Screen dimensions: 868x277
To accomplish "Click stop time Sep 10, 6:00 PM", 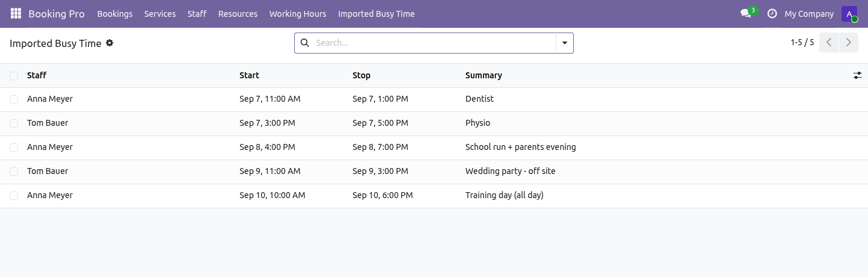I will (x=383, y=195).
